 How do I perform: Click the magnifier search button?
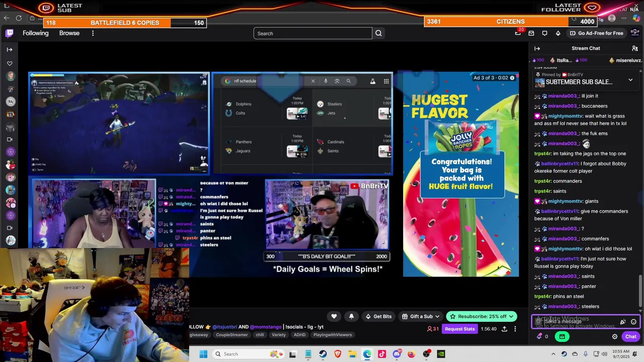[379, 33]
